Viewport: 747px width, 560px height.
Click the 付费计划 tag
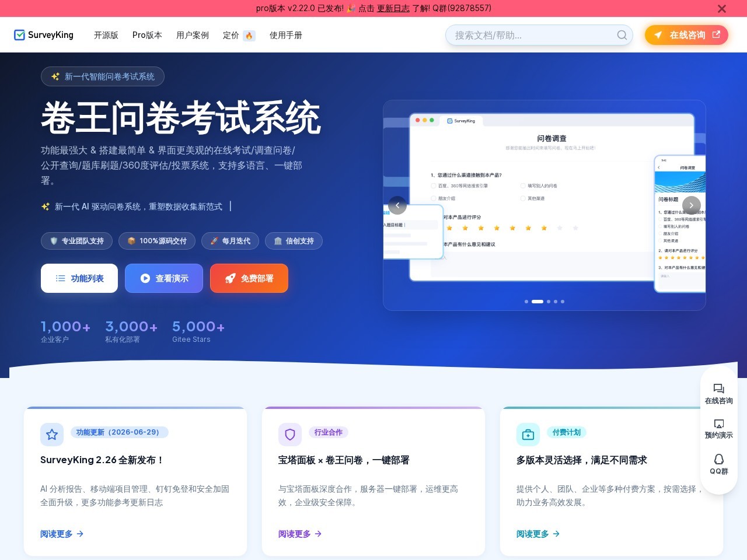point(567,432)
